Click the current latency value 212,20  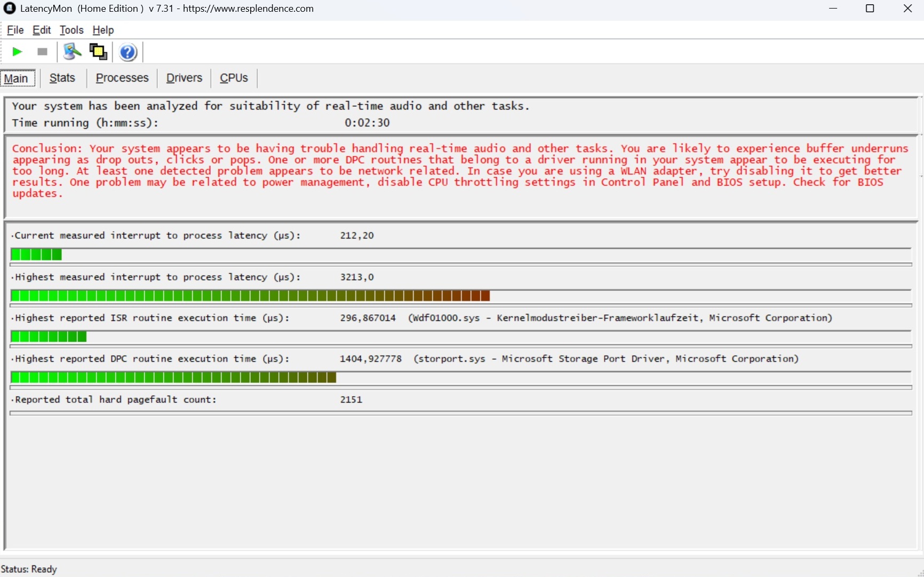point(357,235)
